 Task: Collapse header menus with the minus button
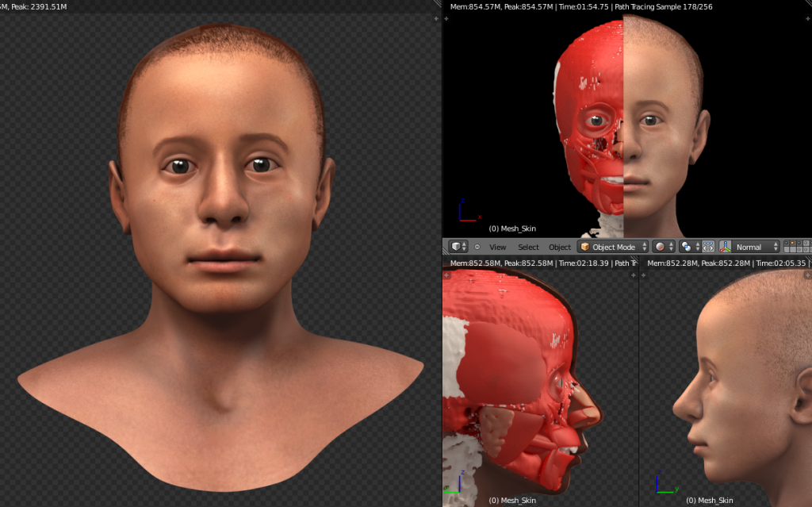pyautogui.click(x=477, y=247)
